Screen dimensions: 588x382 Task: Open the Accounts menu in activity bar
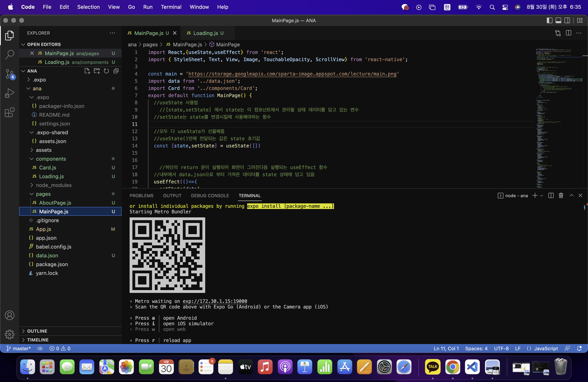click(x=9, y=315)
